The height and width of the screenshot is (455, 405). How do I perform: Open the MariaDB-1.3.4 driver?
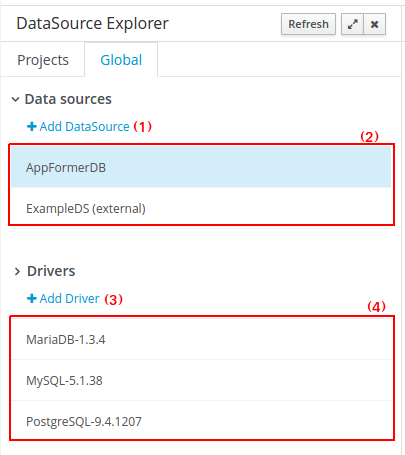click(201, 339)
